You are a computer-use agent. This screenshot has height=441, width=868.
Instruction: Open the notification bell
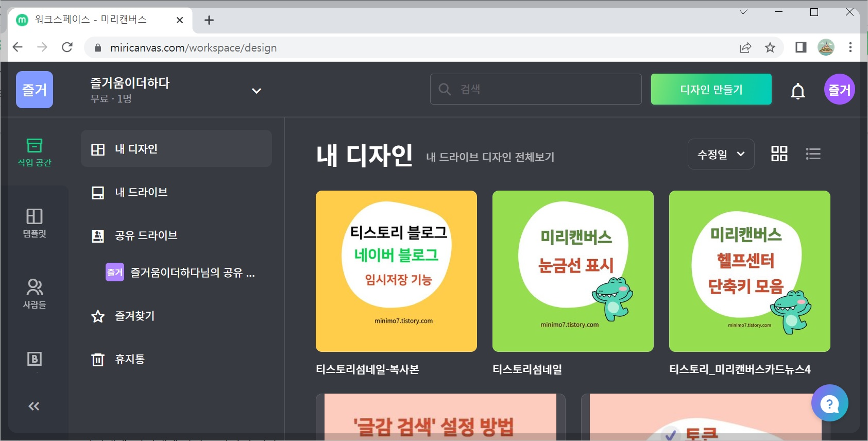[x=798, y=91]
